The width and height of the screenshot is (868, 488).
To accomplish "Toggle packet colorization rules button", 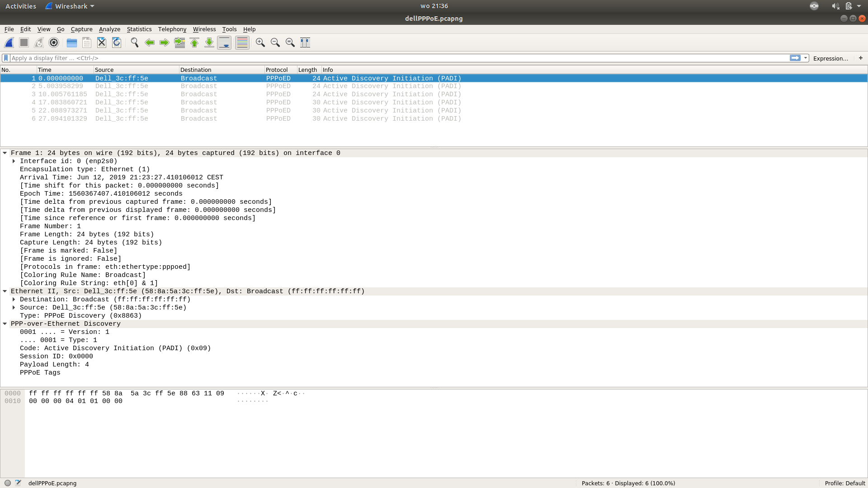I will tap(242, 42).
